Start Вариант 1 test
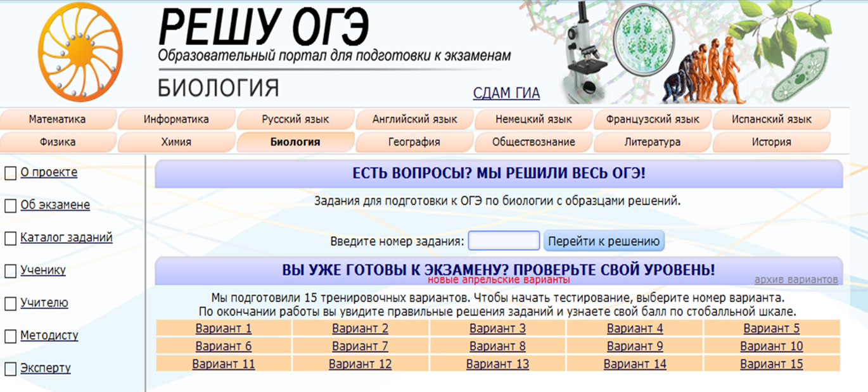868x392 pixels. click(224, 328)
